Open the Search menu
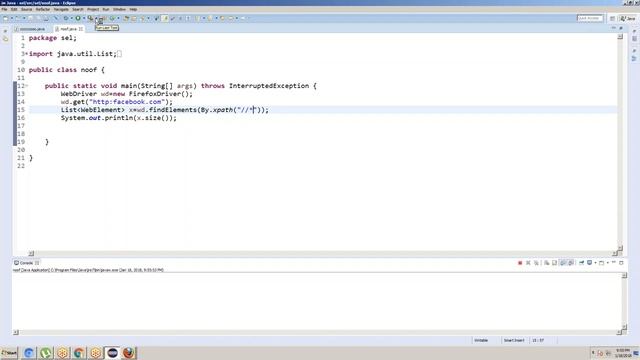640x360 pixels. (x=78, y=9)
